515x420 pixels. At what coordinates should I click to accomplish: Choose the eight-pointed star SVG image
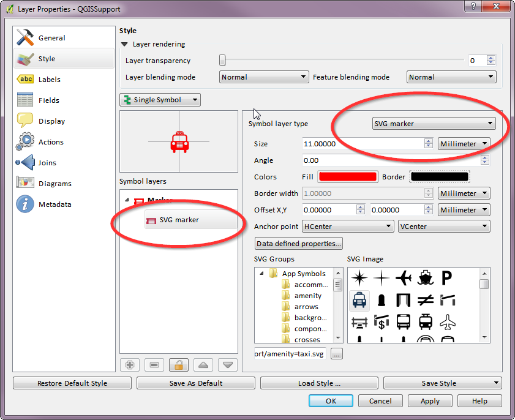[359, 278]
